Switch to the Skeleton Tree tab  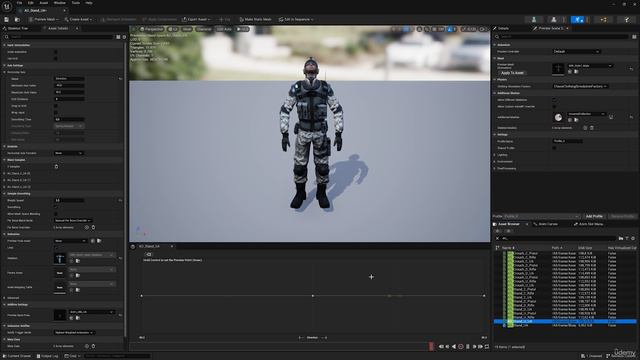(x=16, y=29)
